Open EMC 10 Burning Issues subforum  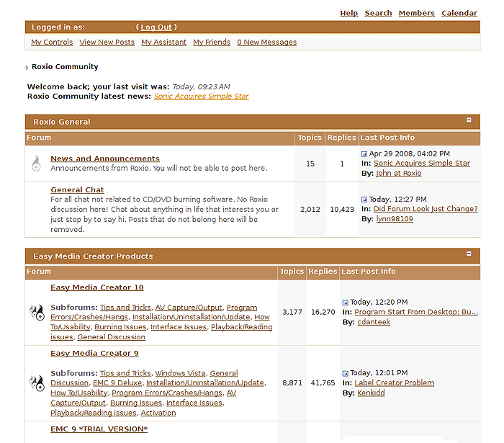tap(120, 327)
